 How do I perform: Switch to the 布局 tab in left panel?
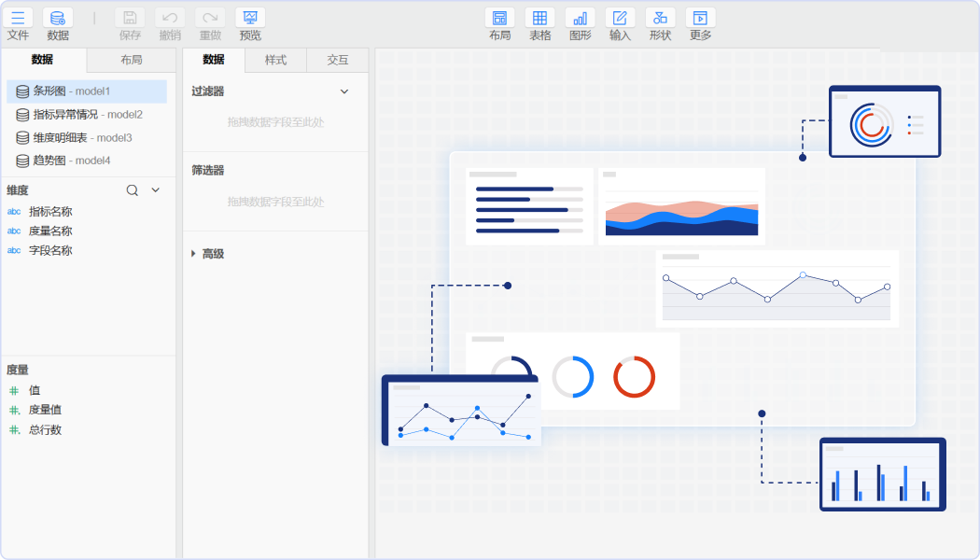(x=131, y=60)
